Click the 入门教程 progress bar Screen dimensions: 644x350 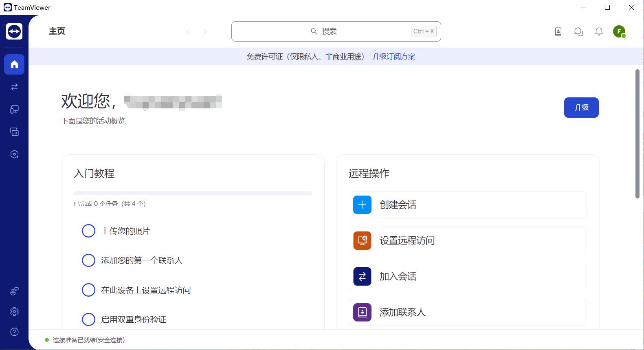point(193,193)
